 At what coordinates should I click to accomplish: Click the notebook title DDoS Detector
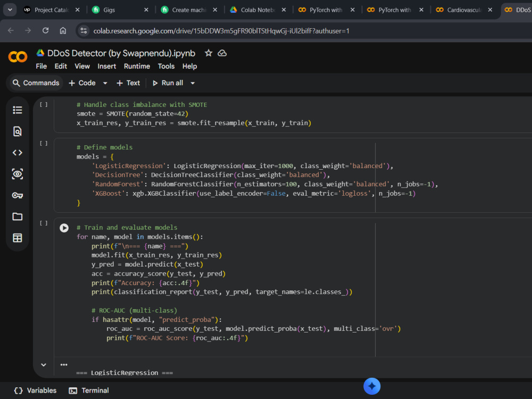tap(121, 53)
